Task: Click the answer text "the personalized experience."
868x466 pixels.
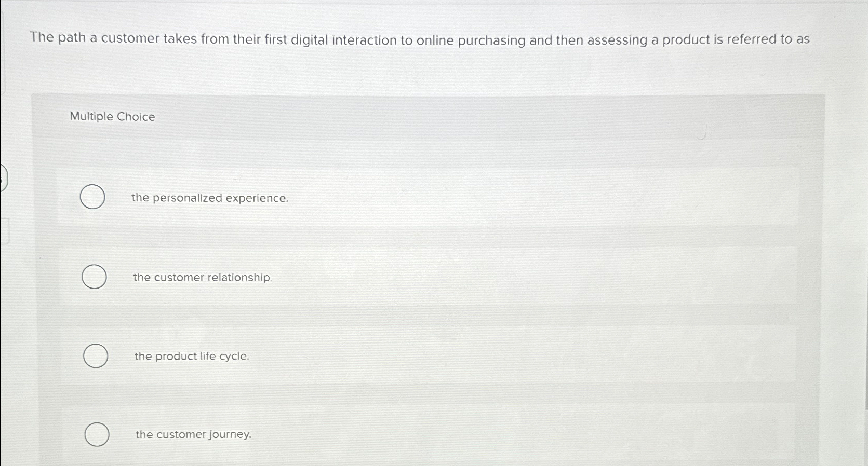Action: tap(210, 198)
